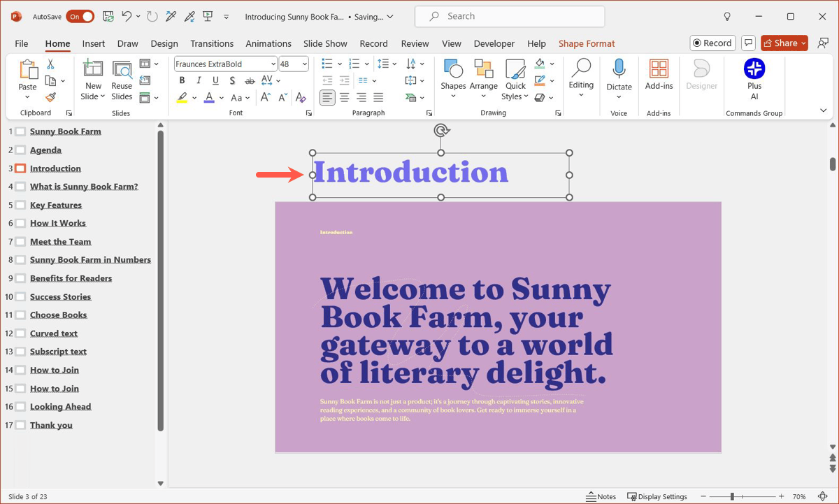This screenshot has width=839, height=504.
Task: Click the font color button
Action: [x=209, y=98]
